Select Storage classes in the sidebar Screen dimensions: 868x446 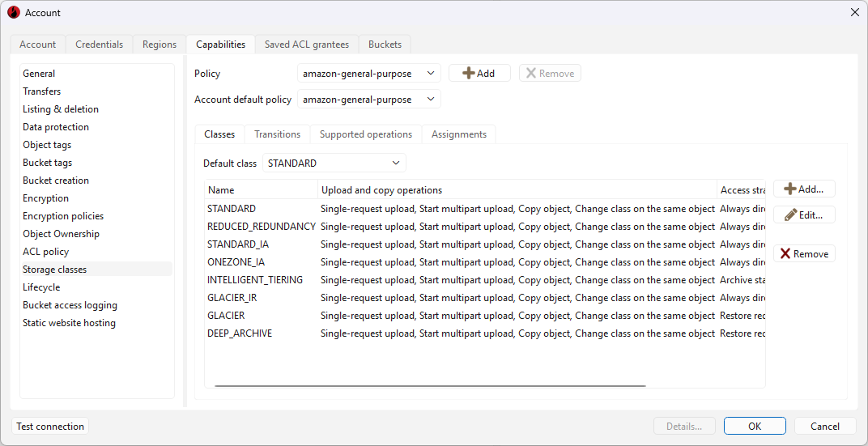97,270
